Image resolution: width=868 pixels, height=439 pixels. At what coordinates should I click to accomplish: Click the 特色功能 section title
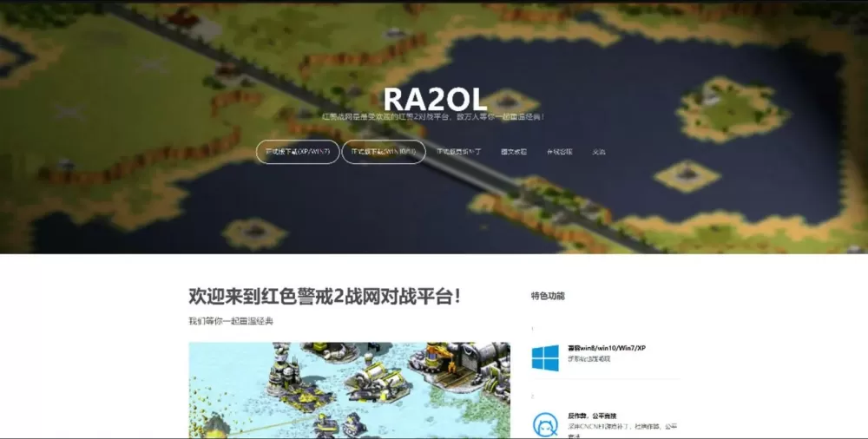click(548, 296)
